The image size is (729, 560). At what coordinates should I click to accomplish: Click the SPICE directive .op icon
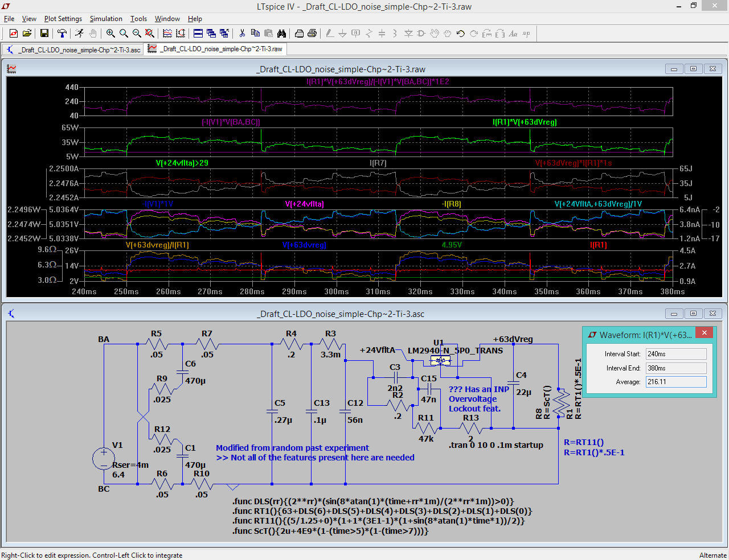[526, 34]
